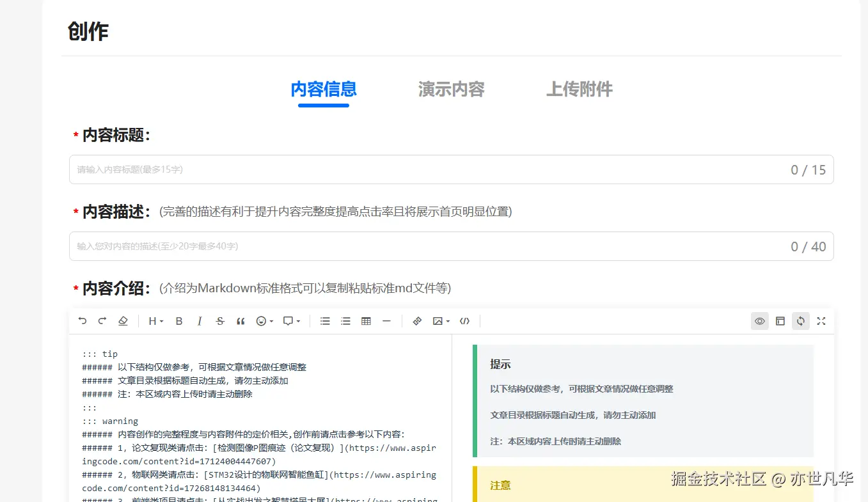Click the insert link icon

[x=416, y=320]
